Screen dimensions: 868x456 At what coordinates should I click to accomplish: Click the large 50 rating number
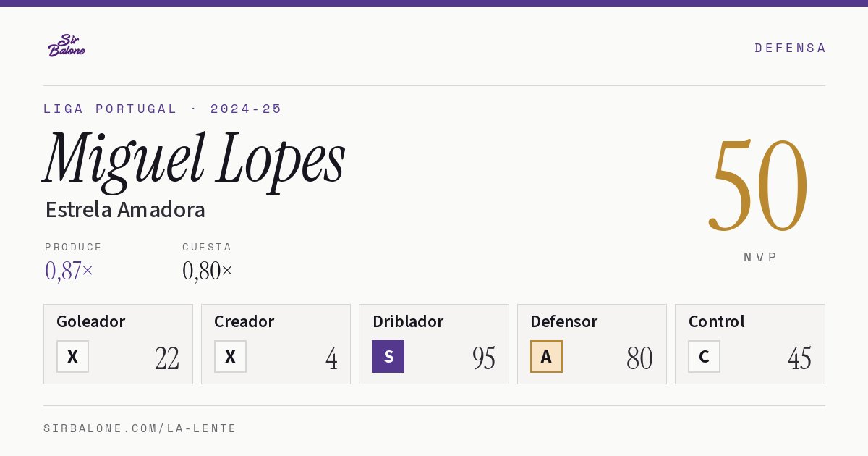758,185
